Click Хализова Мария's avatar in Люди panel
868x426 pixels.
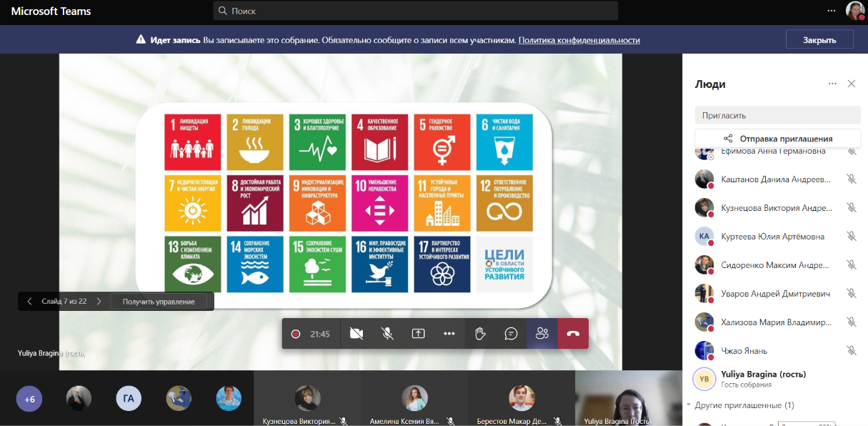[x=704, y=322]
